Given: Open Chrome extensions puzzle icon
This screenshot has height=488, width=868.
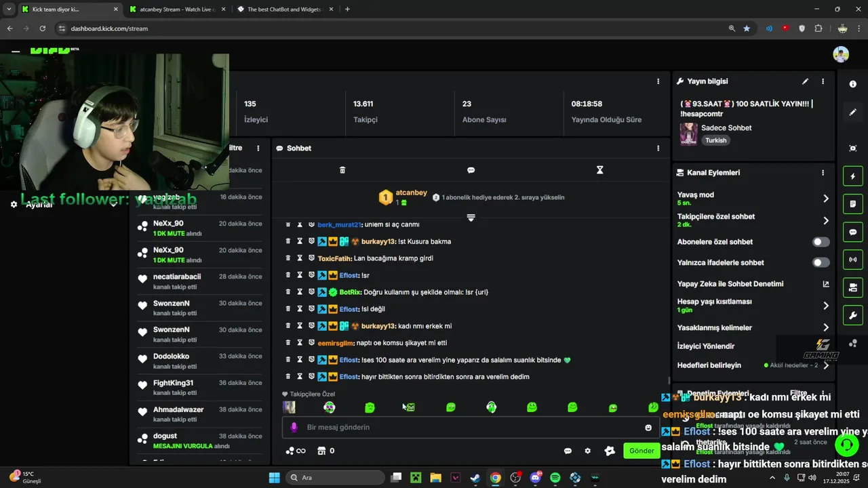Looking at the screenshot, I should click(818, 28).
